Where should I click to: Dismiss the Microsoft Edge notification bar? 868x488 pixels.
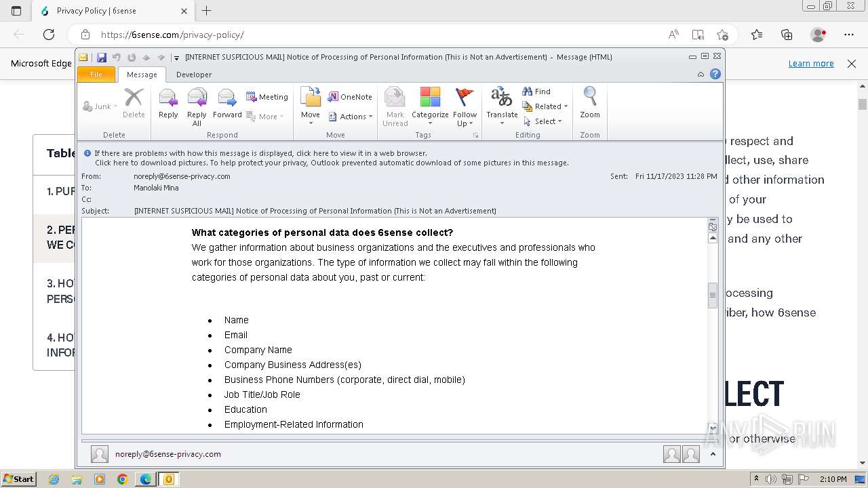[852, 63]
